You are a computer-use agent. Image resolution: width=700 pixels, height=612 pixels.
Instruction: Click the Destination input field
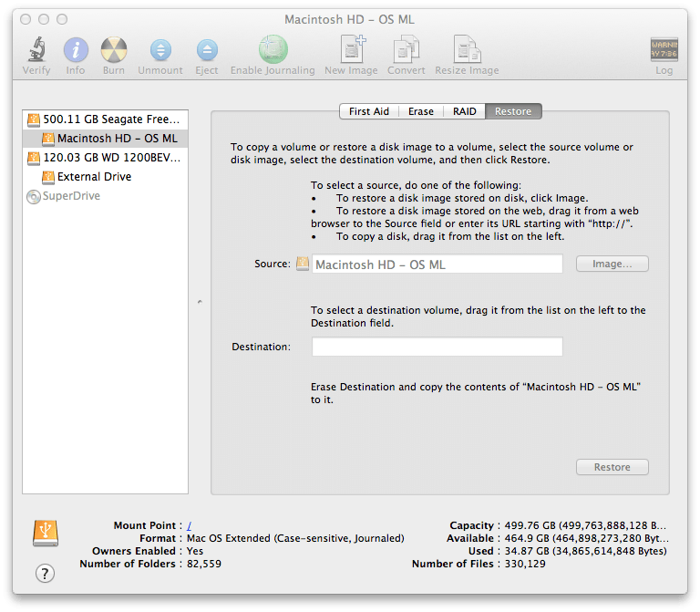point(437,347)
